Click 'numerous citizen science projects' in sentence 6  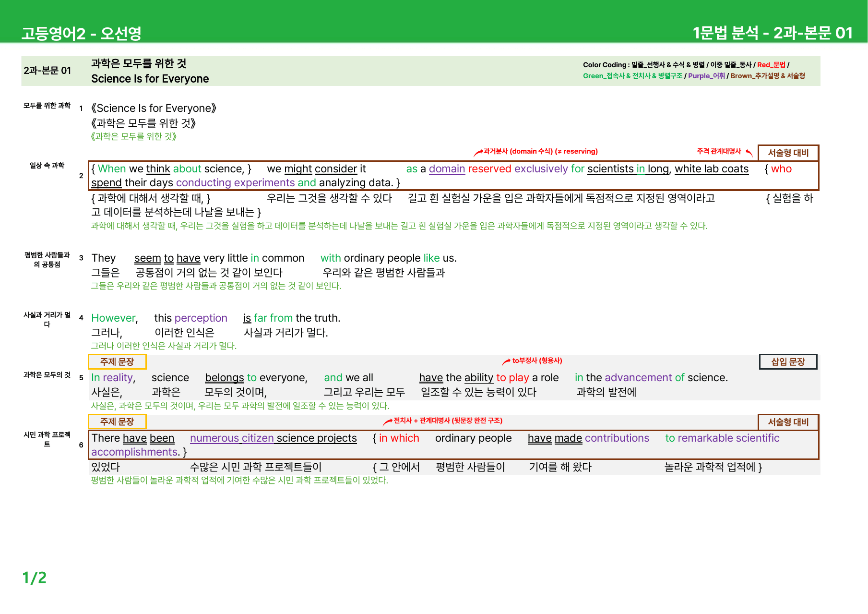[273, 438]
